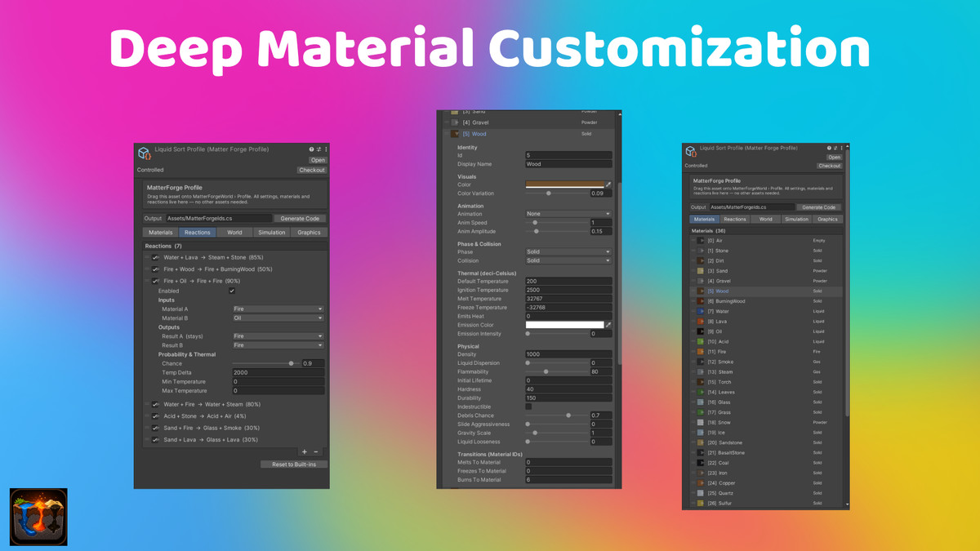Open the Animation dropdown set to None
This screenshot has height=551, width=980.
568,214
